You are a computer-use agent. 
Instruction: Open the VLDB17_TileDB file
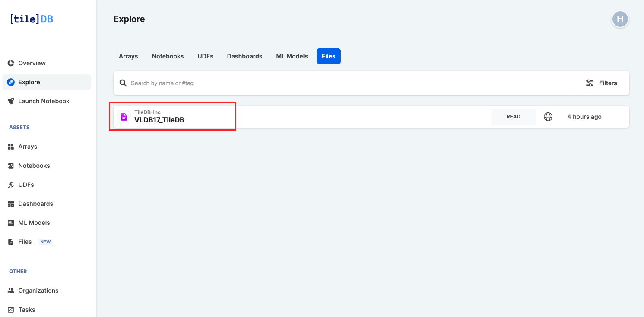(159, 120)
